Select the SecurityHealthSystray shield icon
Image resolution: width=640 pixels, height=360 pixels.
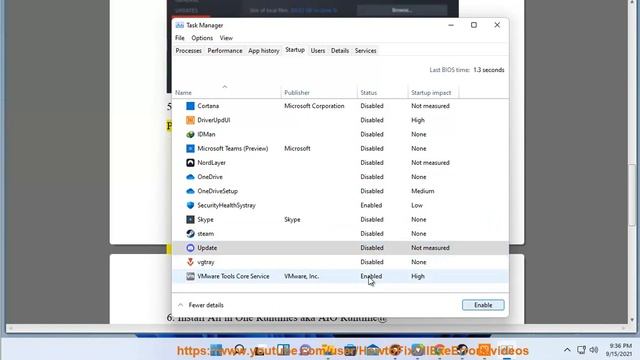[x=190, y=205]
